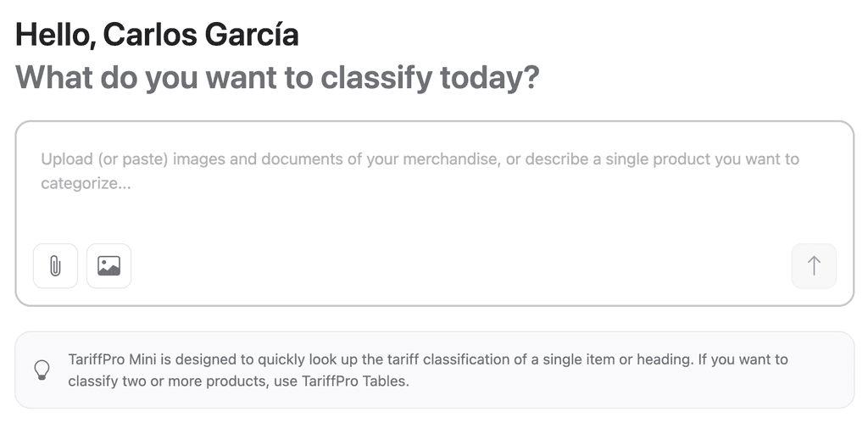Click the 'Hello, Carlos García' greeting heading

pyautogui.click(x=157, y=35)
